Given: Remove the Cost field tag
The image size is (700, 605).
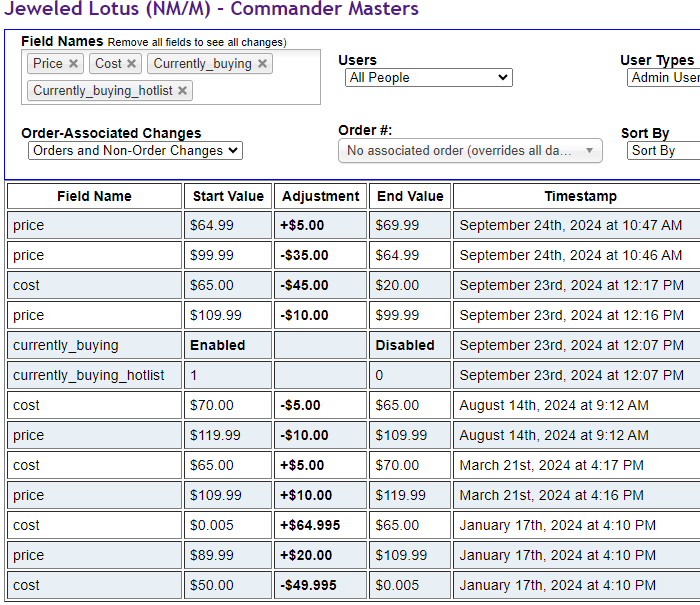Looking at the screenshot, I should point(131,64).
